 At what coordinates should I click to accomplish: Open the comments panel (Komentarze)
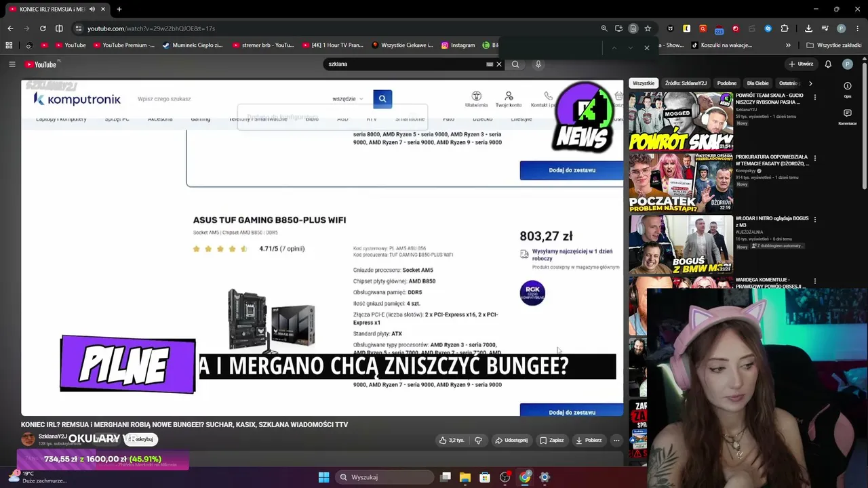[x=848, y=117]
